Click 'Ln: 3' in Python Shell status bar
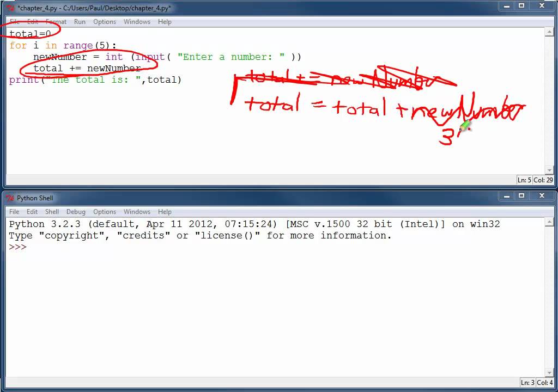Screen dimensions: 558x392 (x=527, y=382)
